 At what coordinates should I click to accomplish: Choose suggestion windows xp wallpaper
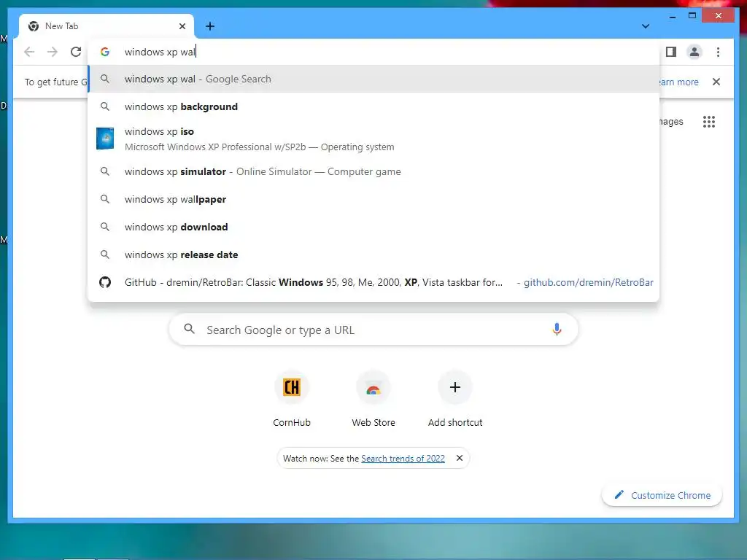373,199
